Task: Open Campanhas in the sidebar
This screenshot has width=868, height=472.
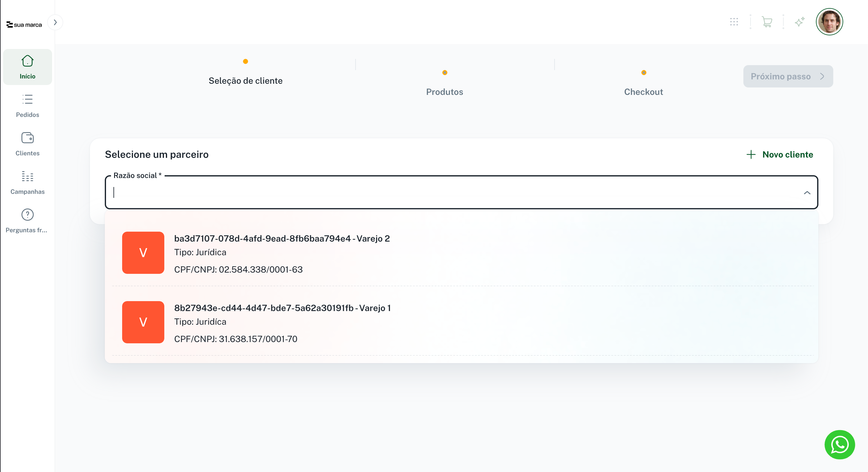Action: (x=27, y=182)
